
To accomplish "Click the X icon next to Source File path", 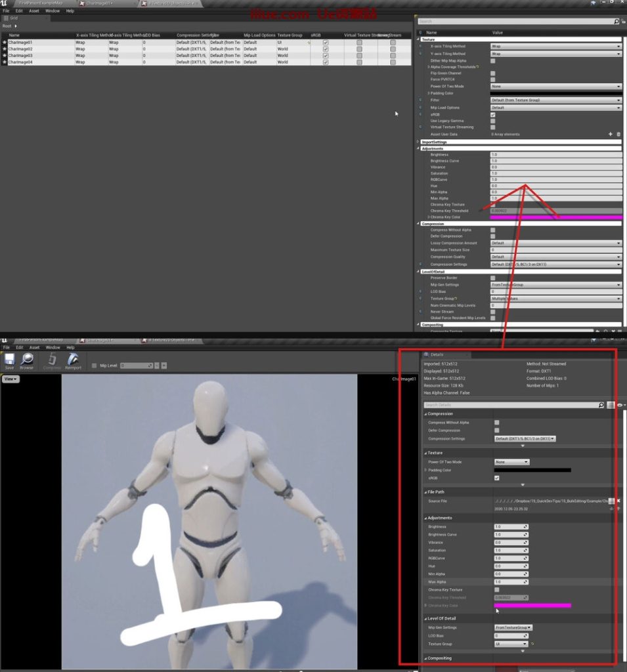I will [618, 501].
